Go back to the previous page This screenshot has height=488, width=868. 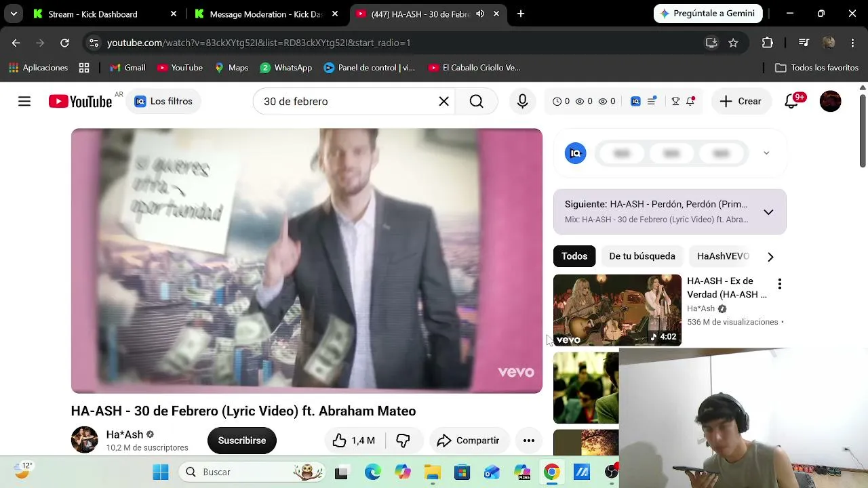click(x=16, y=43)
